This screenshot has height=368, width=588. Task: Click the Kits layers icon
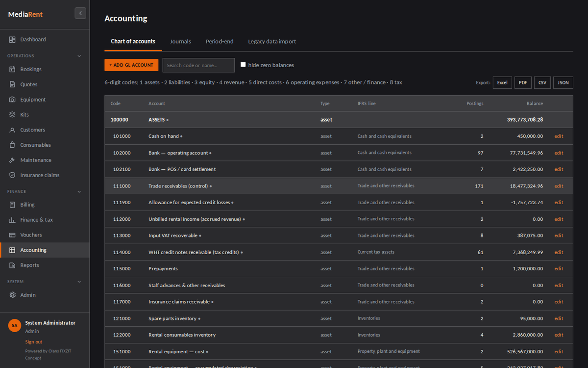[12, 115]
